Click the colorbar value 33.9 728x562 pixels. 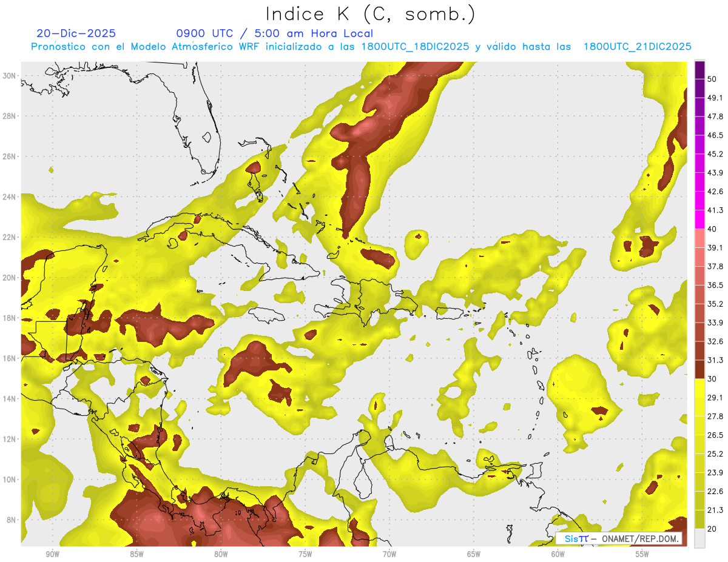click(715, 323)
